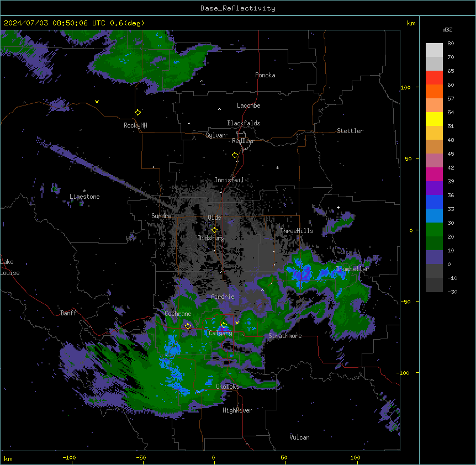The image size is (476, 465).
Task: Click the Banff label
Action: (68, 313)
